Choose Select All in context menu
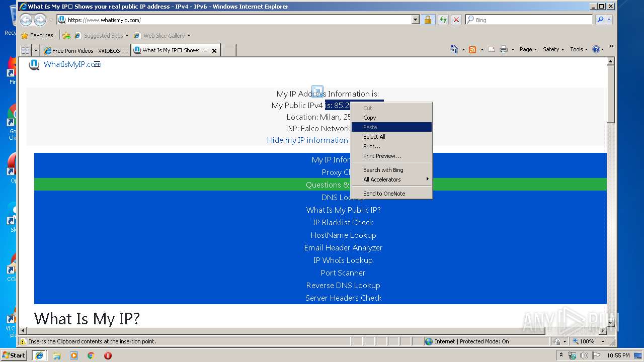 (391, 137)
